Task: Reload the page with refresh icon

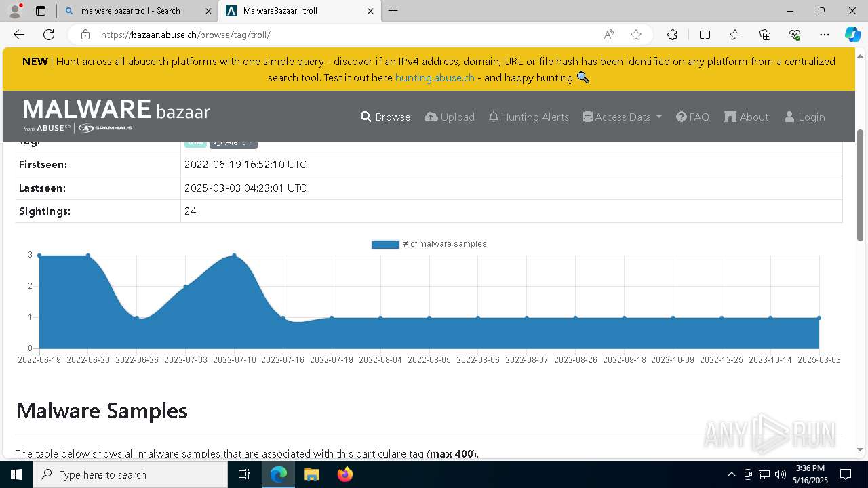Action: (x=49, y=35)
